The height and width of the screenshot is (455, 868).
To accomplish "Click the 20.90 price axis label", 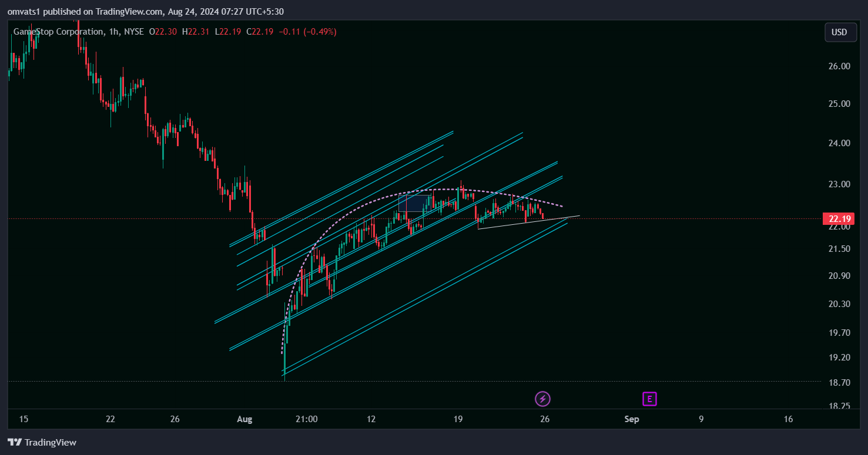I will pyautogui.click(x=839, y=276).
